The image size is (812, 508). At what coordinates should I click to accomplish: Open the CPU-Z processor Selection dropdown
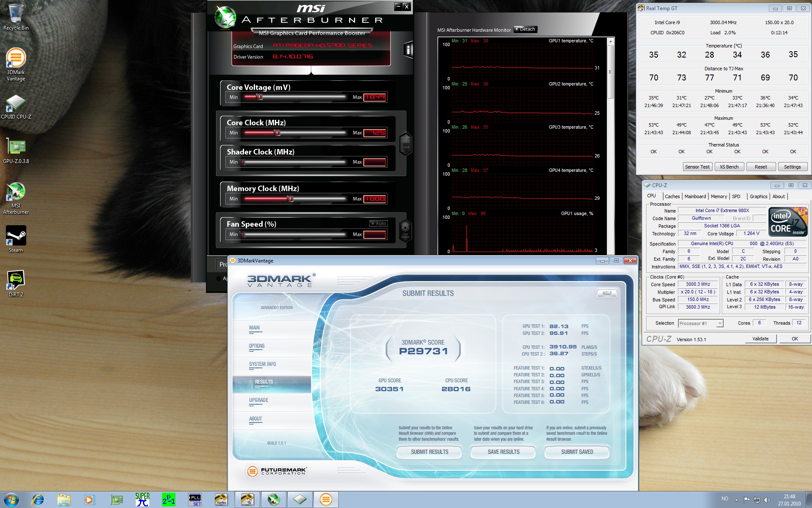(701, 323)
